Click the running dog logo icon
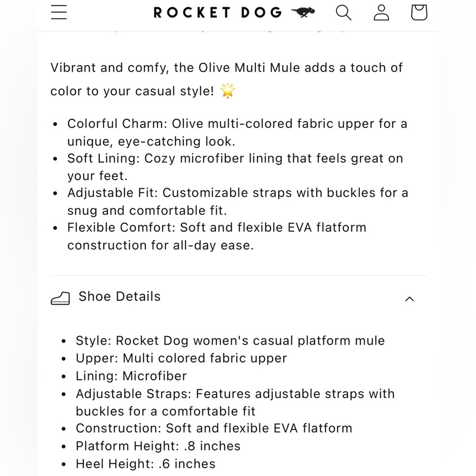The width and height of the screenshot is (476, 476). tap(303, 12)
